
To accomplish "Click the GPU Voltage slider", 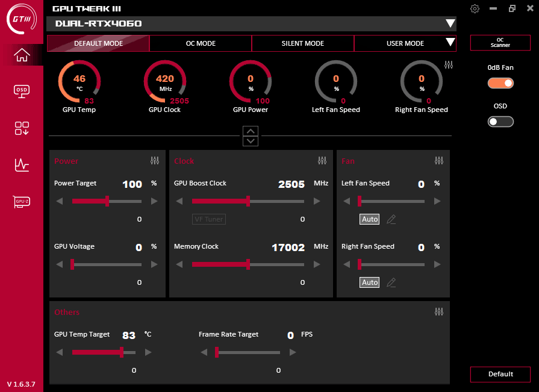I will tap(107, 264).
